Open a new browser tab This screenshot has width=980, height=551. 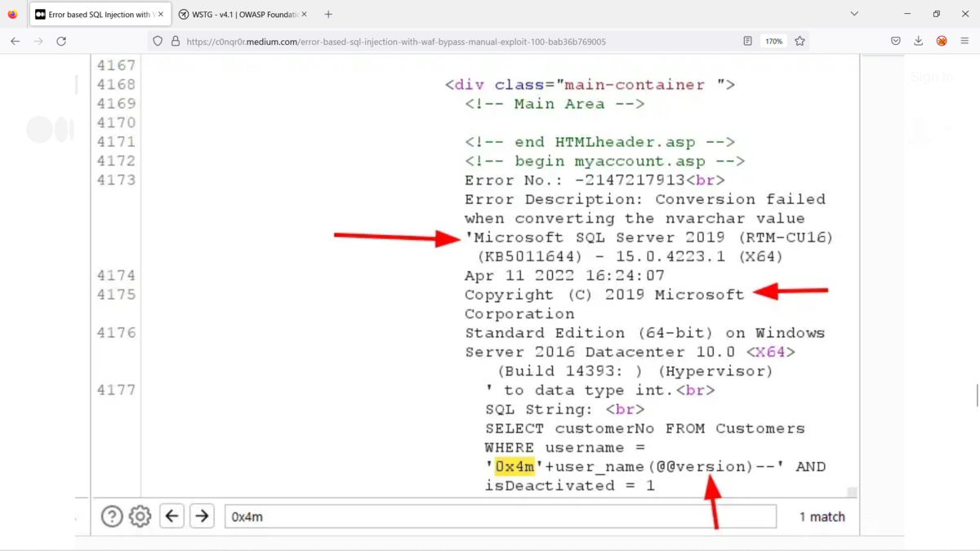(328, 14)
